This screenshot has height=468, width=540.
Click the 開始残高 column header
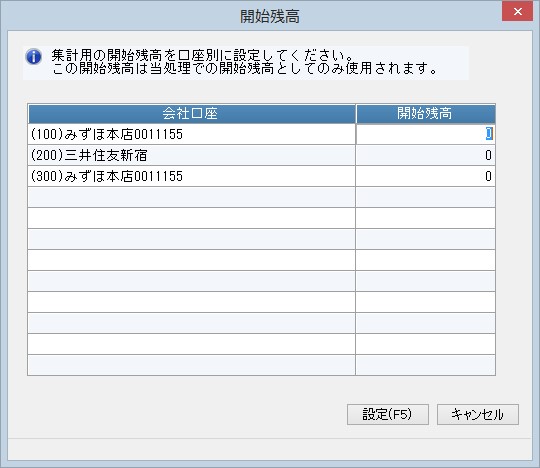click(426, 114)
